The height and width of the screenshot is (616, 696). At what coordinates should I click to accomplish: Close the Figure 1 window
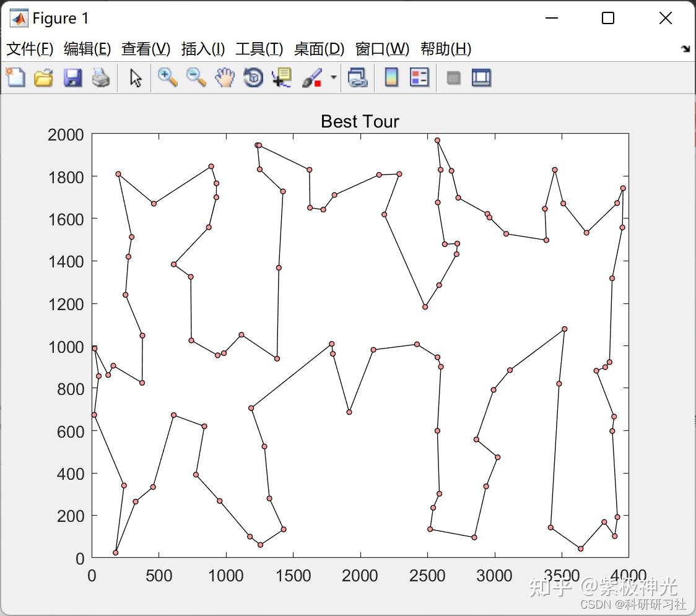(666, 18)
